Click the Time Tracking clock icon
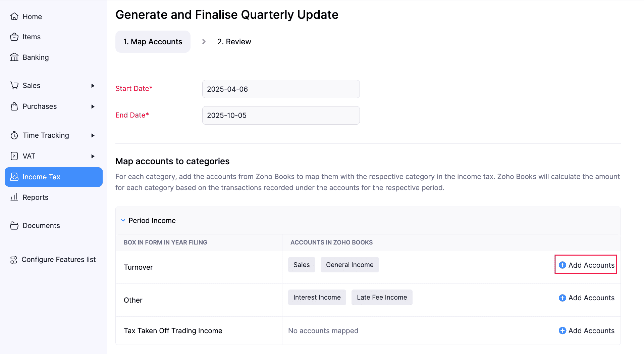 (x=14, y=135)
